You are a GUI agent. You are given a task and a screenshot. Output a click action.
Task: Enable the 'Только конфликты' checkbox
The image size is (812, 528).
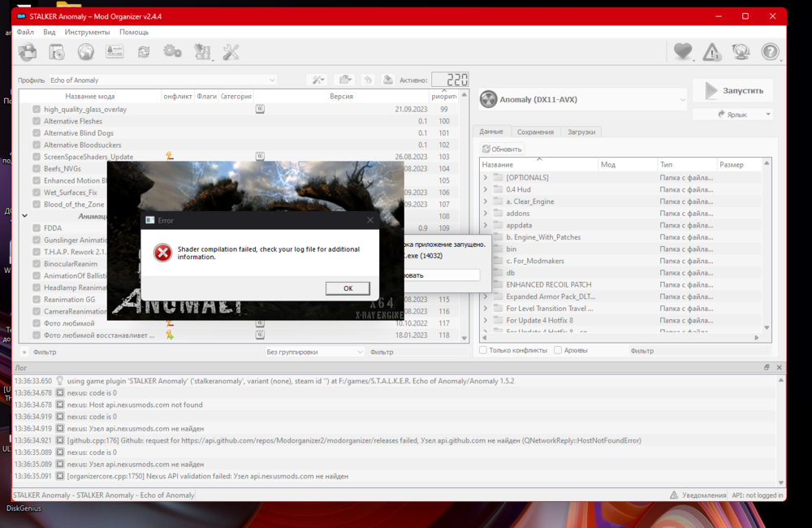click(483, 350)
